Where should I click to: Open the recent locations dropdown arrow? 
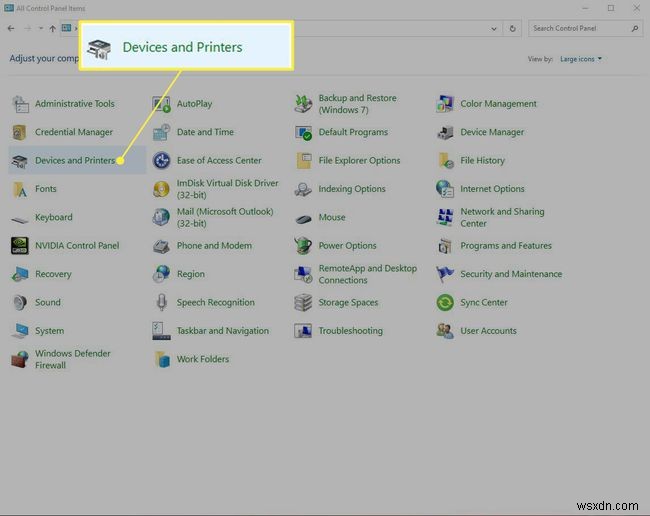[x=41, y=28]
